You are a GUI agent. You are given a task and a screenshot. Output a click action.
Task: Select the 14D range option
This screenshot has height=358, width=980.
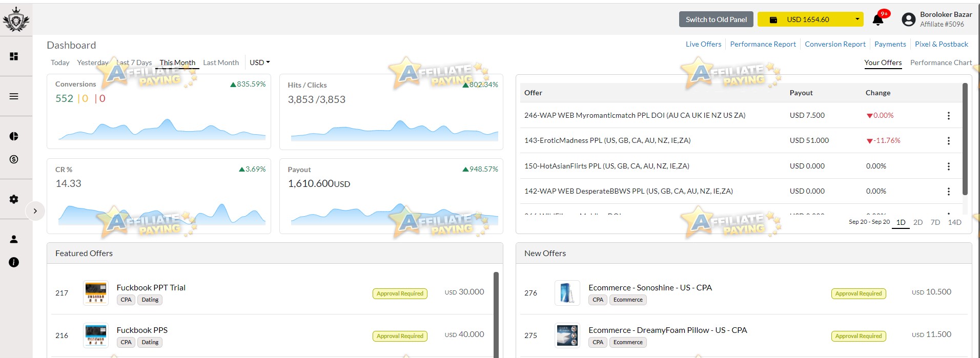(x=954, y=222)
